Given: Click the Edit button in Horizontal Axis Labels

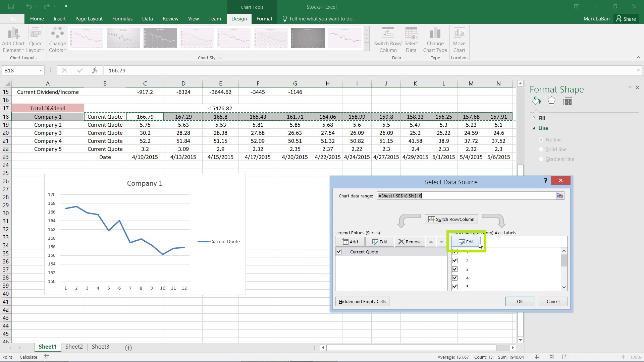Looking at the screenshot, I should (466, 241).
